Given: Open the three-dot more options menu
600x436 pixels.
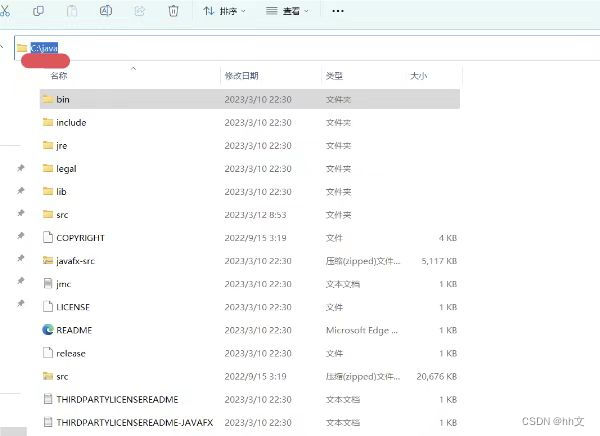Looking at the screenshot, I should [338, 11].
